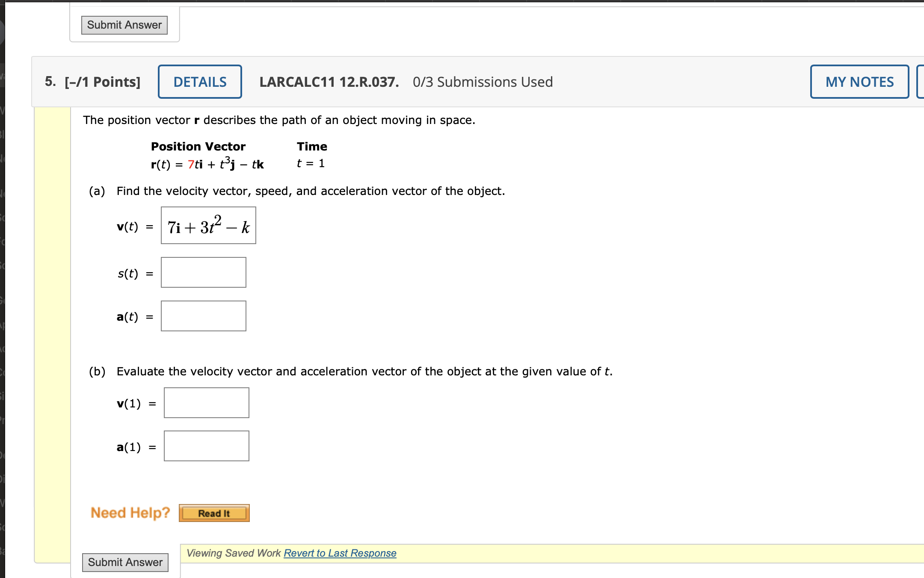Click the v(t) answer box containing 7i + 3t²
Screen dimensions: 924x578
click(208, 226)
